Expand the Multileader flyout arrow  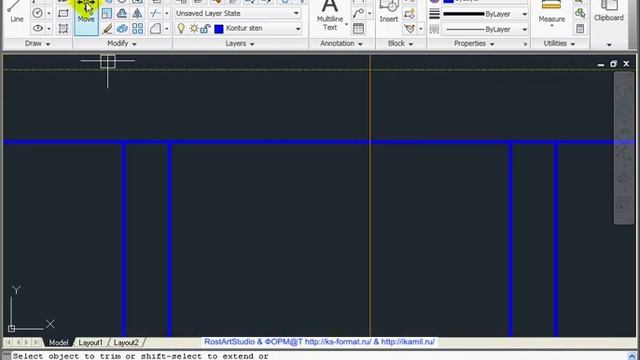click(x=370, y=13)
